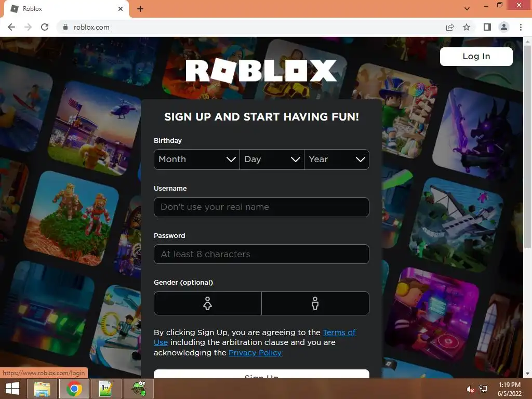Screen dimensions: 532x399
Task: Click the Password input field
Action: click(x=261, y=254)
